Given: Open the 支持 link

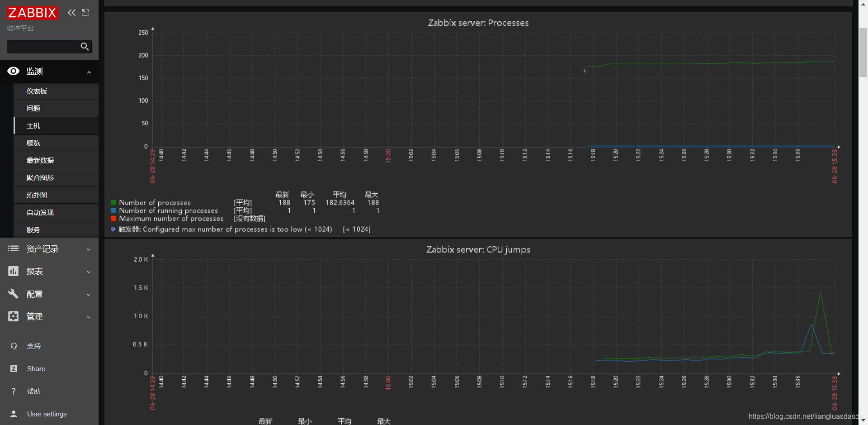Looking at the screenshot, I should [x=34, y=346].
